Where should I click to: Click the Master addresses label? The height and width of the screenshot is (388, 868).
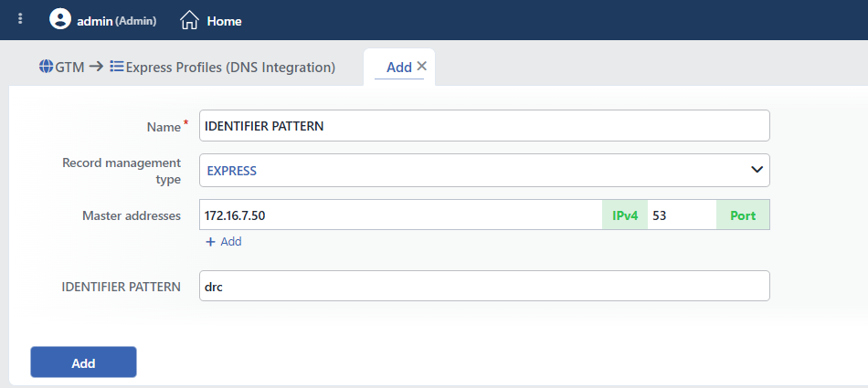[132, 215]
